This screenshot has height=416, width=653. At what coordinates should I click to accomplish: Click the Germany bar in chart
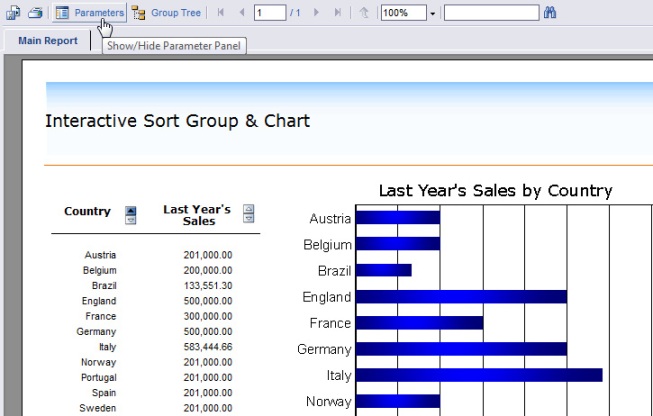point(461,349)
